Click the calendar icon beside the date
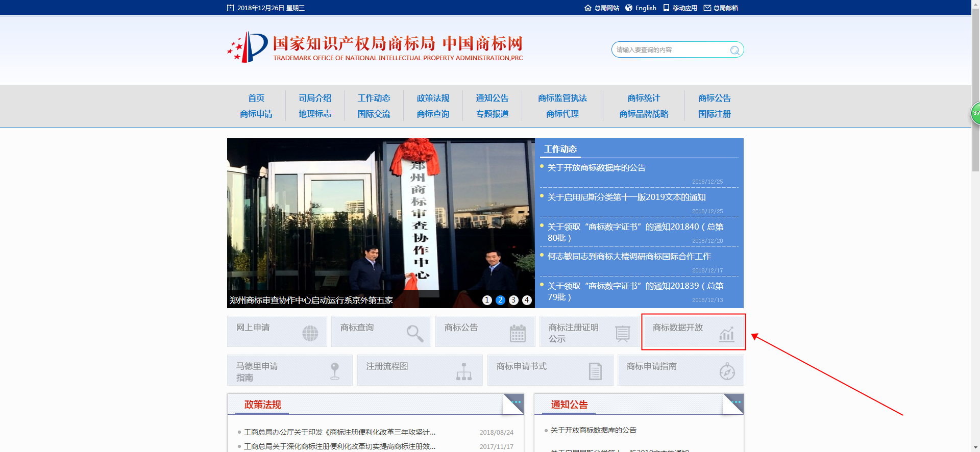The width and height of the screenshot is (980, 452). [230, 8]
